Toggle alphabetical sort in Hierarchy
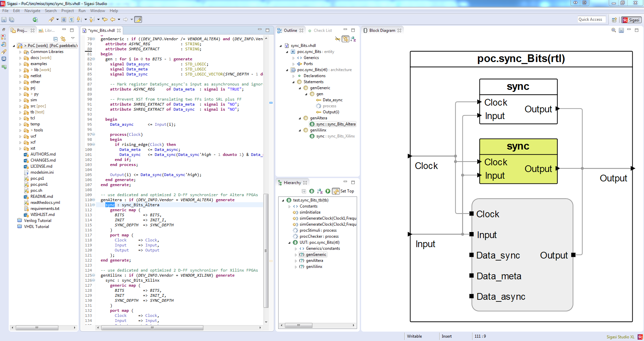Screen dimensions: 644x341 pyautogui.click(x=320, y=191)
